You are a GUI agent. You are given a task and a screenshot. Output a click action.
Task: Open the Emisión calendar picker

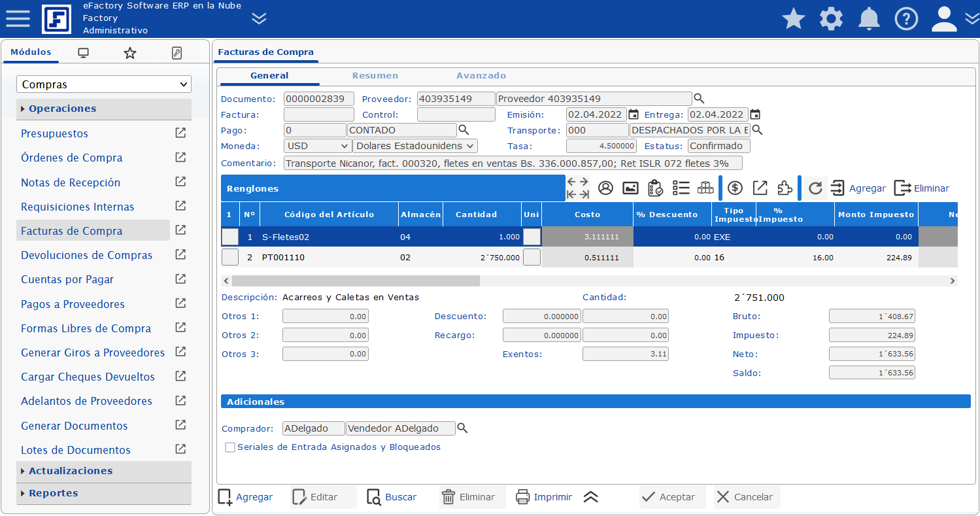click(633, 114)
